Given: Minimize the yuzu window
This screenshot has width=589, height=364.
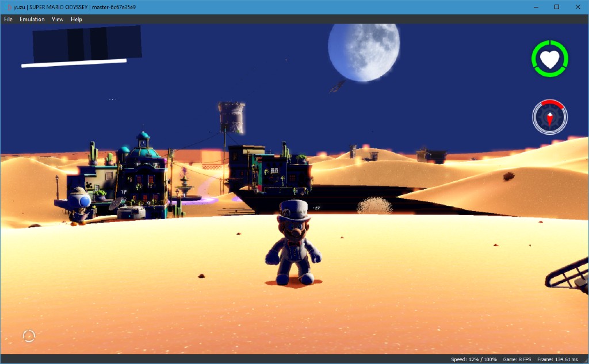Looking at the screenshot, I should pos(536,6).
